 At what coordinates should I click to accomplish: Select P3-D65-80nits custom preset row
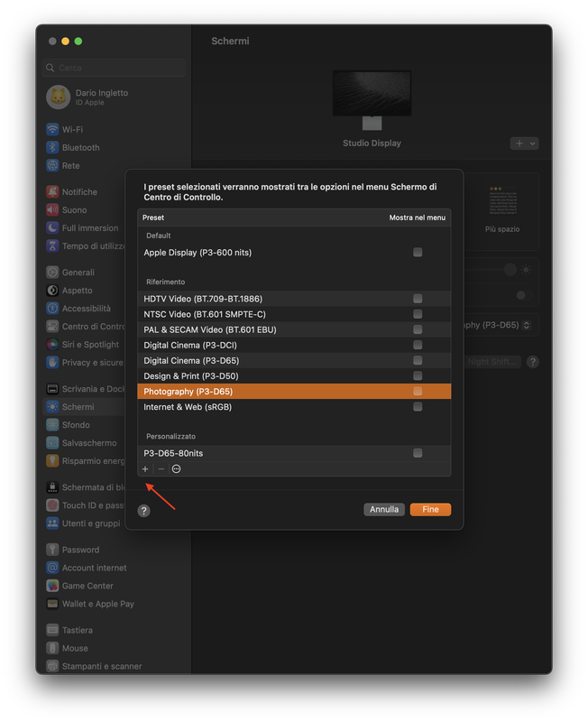click(x=294, y=453)
